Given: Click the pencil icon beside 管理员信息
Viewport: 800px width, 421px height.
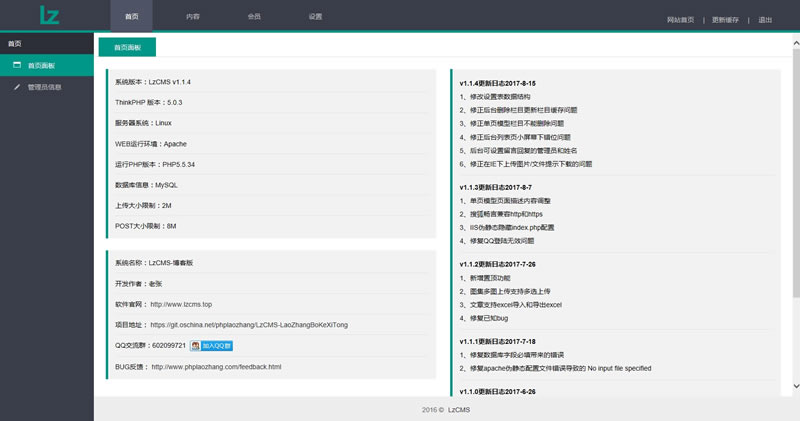Looking at the screenshot, I should pos(17,87).
